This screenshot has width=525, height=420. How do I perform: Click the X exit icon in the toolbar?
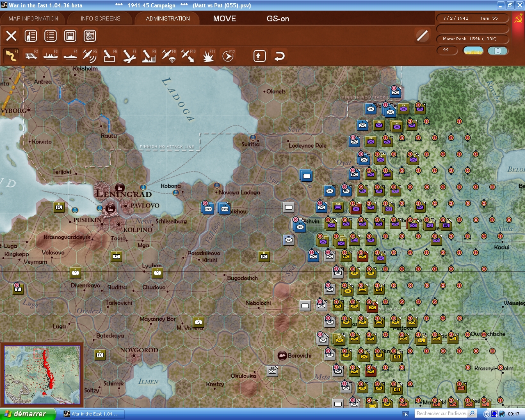coord(11,36)
